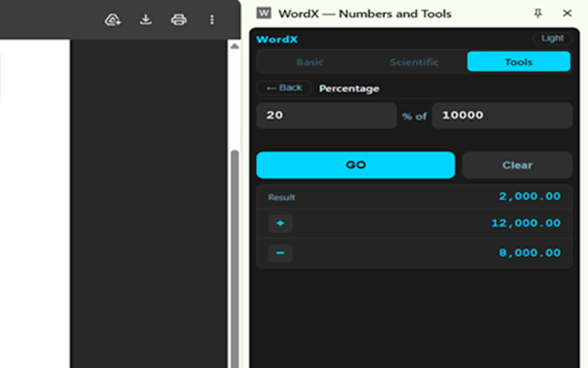This screenshot has width=588, height=368.
Task: Click the Result label
Action: pyautogui.click(x=282, y=197)
